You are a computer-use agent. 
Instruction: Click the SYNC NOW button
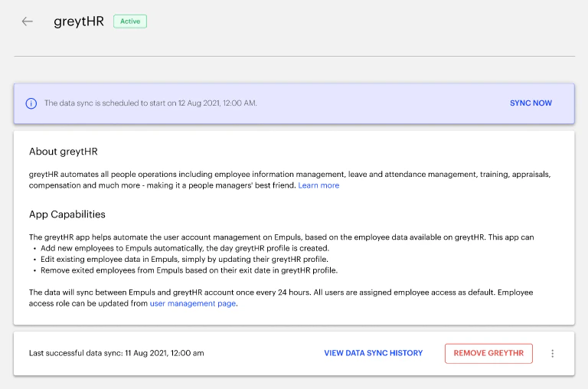coord(531,103)
